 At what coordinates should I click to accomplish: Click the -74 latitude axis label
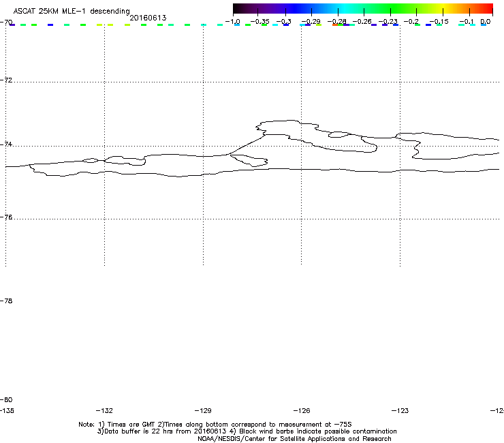[x=6, y=144]
